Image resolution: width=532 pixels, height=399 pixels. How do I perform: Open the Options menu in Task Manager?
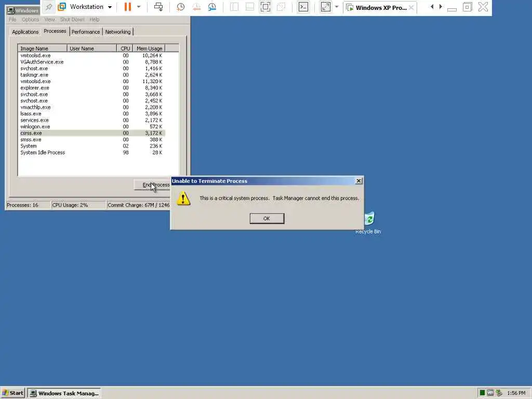click(x=30, y=20)
